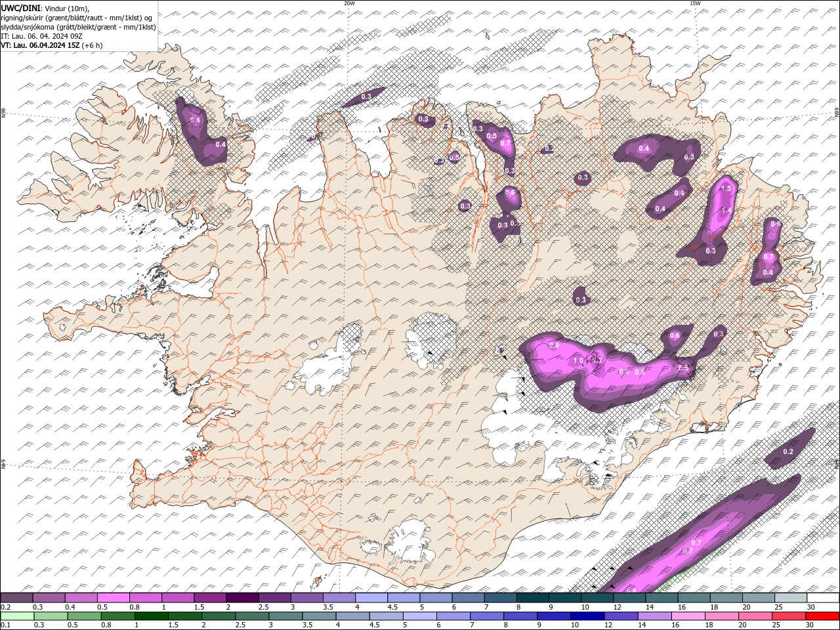Click the 'slydda/snjókoma' legend description line

(x=78, y=27)
